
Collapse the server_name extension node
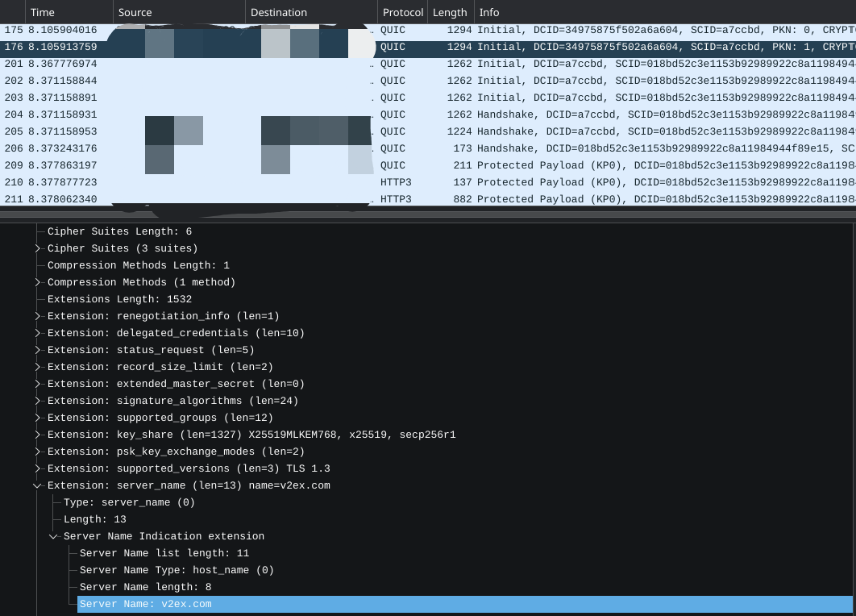tap(37, 485)
